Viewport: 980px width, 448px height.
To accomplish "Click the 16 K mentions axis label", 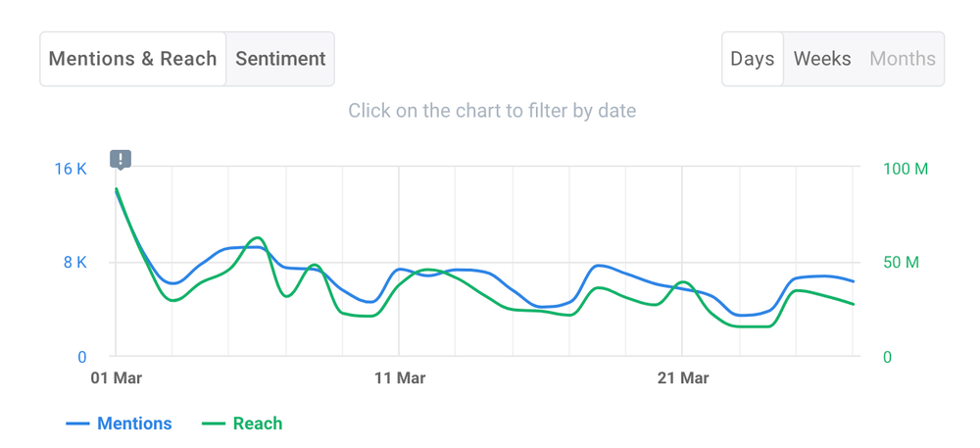I will click(71, 169).
